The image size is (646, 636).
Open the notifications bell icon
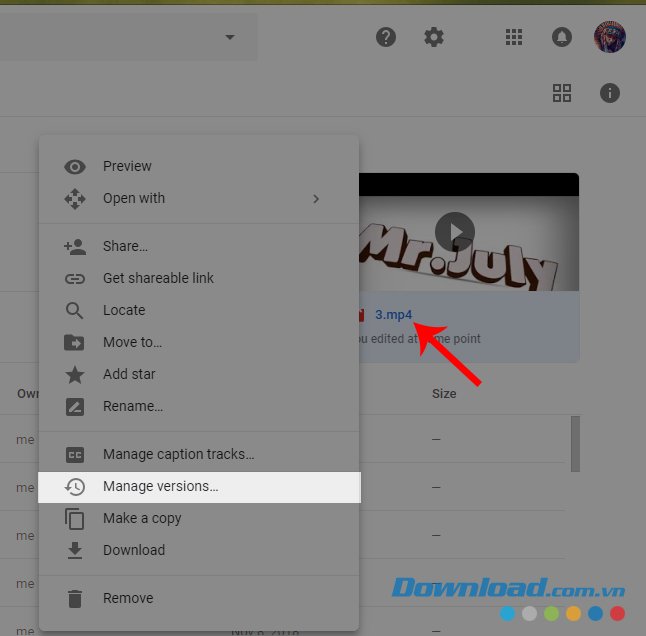click(562, 37)
